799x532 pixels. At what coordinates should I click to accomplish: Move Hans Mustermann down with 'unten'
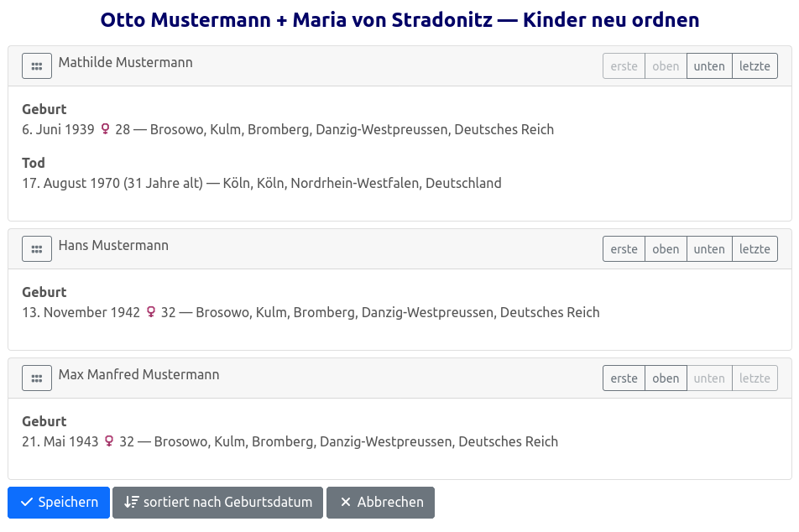709,249
